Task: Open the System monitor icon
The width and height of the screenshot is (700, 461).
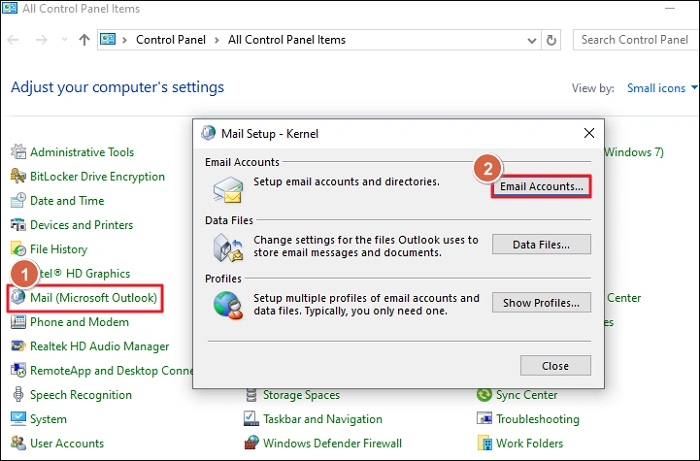Action: [18, 419]
